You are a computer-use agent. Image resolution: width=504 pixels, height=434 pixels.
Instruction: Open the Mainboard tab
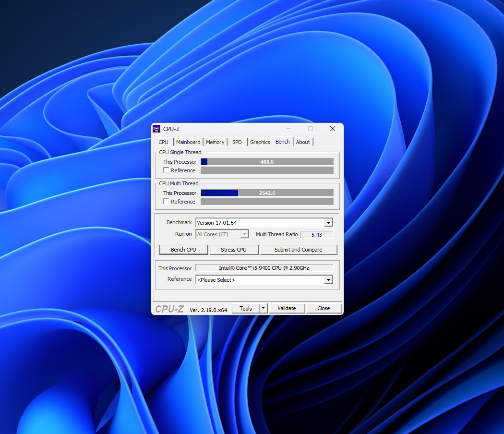point(188,142)
